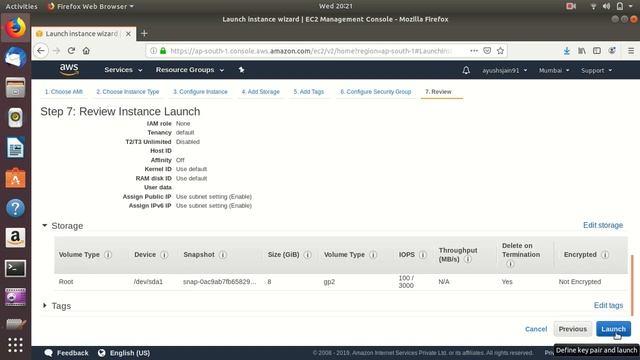Open Terminal from the dock

coord(15,268)
